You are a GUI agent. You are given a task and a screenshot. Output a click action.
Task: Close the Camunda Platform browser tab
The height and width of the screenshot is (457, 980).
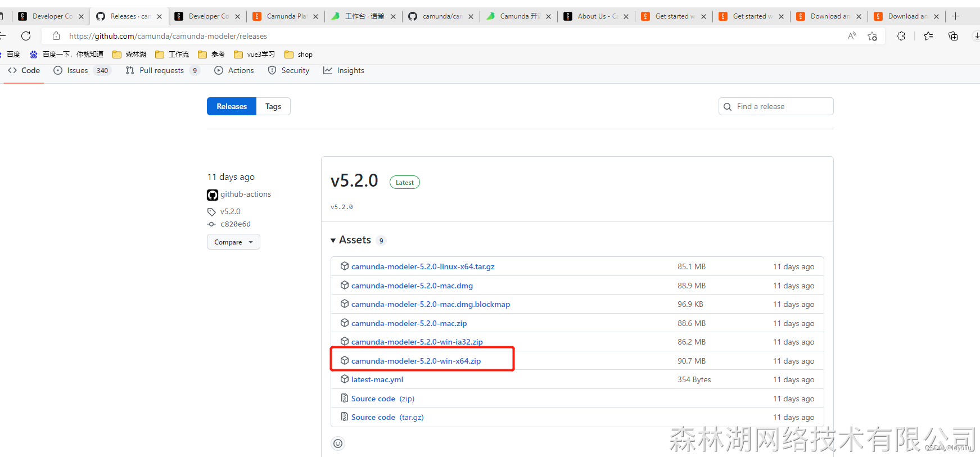pyautogui.click(x=315, y=16)
